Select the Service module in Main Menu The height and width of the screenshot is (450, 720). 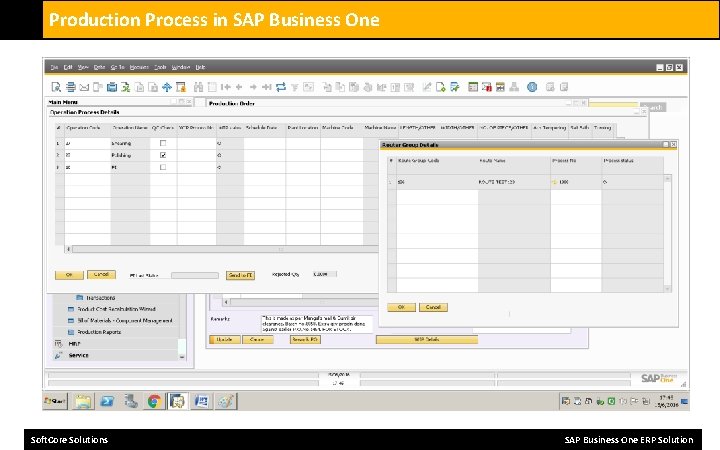[79, 355]
